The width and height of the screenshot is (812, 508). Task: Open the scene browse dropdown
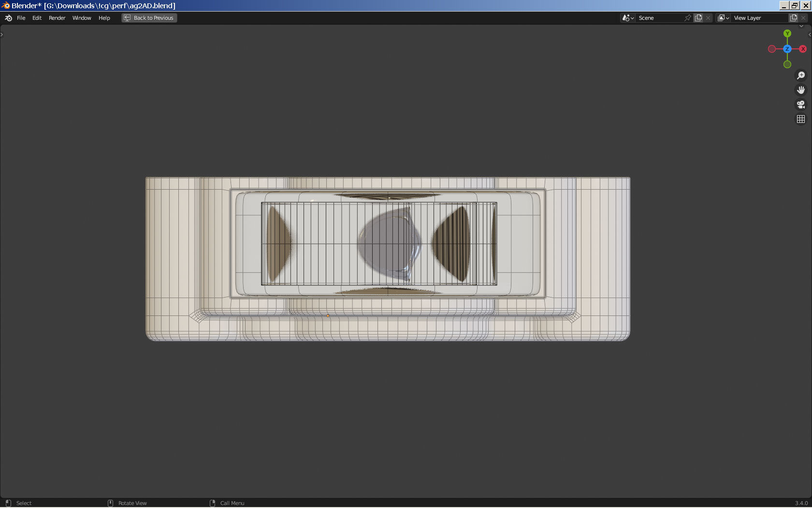tap(628, 18)
